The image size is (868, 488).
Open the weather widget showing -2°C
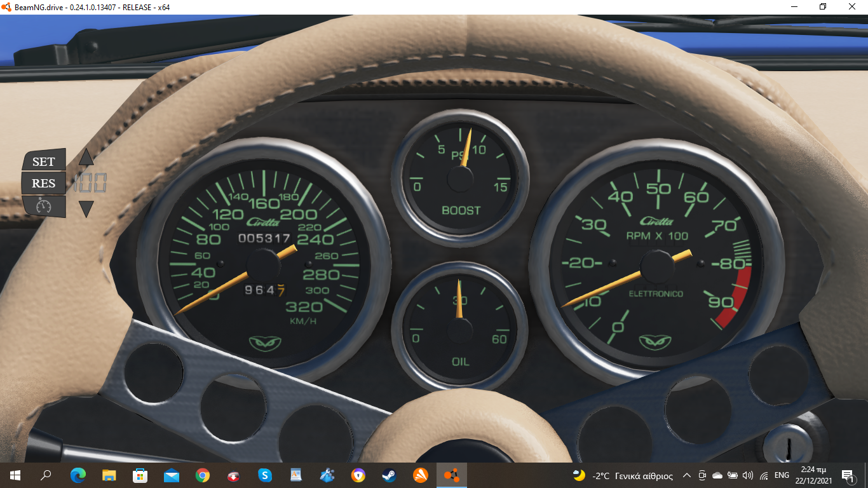tap(623, 475)
